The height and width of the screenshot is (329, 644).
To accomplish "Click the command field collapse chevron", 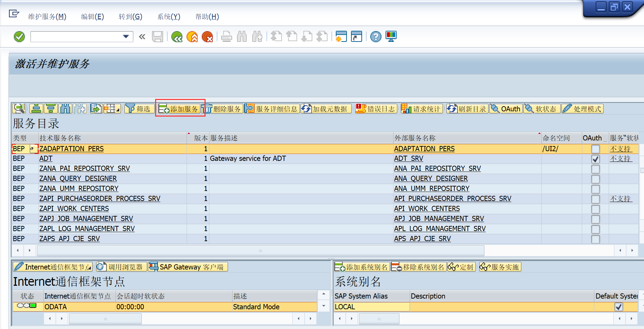I will [x=142, y=36].
